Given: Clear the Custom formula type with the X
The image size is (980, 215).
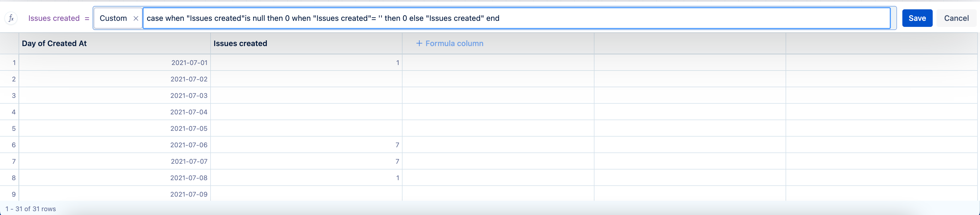Looking at the screenshot, I should click(136, 18).
